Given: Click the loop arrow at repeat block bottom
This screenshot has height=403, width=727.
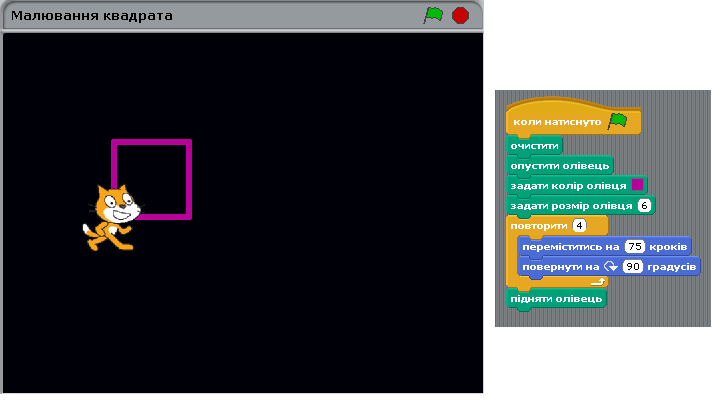Looking at the screenshot, I should click(x=598, y=281).
